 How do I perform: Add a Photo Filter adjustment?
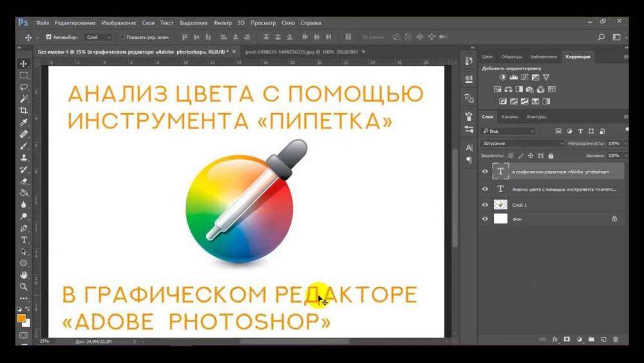530,89
